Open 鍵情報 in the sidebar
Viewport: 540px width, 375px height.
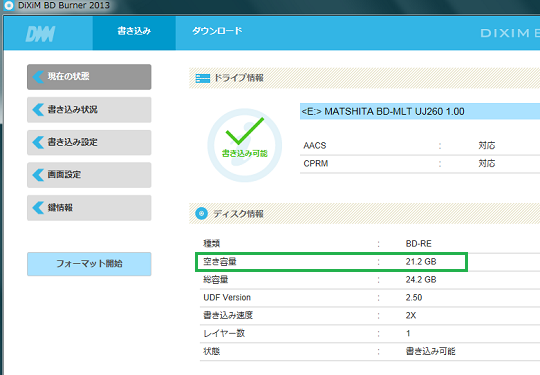point(89,208)
